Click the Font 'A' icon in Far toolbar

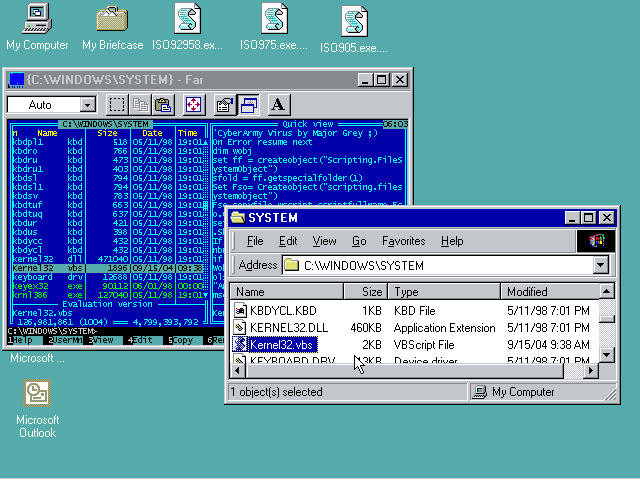[x=279, y=105]
